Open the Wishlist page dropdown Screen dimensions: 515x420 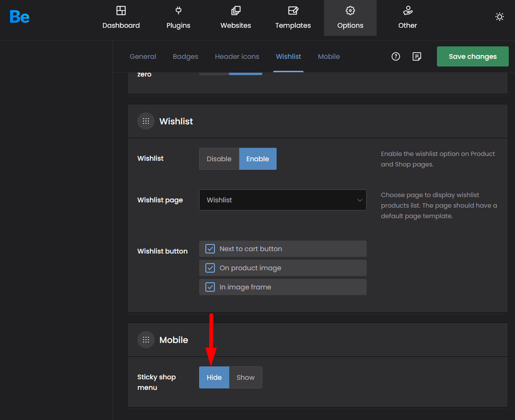283,200
